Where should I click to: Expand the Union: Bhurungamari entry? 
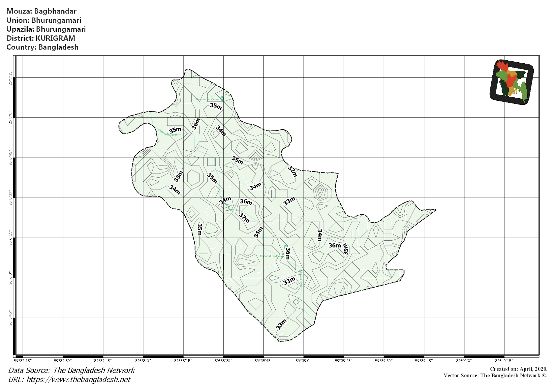44,20
